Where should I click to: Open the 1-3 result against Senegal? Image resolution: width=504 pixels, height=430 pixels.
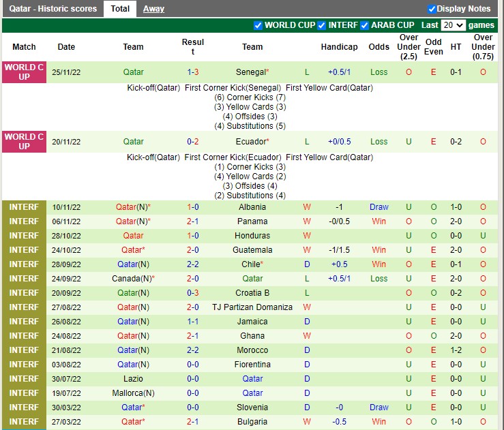pos(193,72)
